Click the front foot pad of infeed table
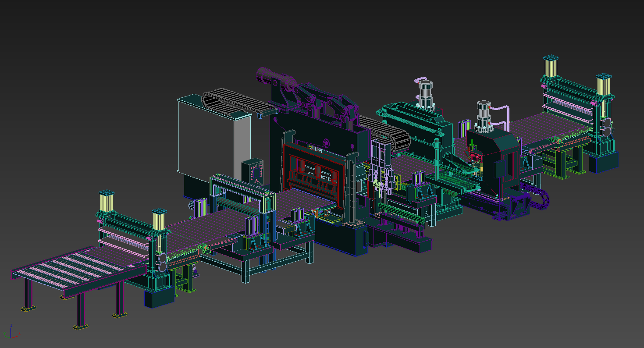The width and height of the screenshot is (644, 348). (x=81, y=326)
